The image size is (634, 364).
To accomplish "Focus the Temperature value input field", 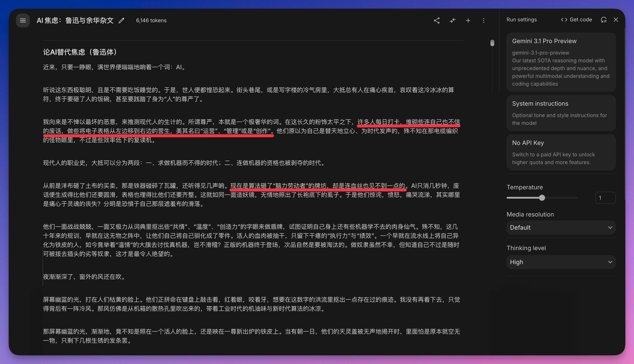I will tap(605, 198).
